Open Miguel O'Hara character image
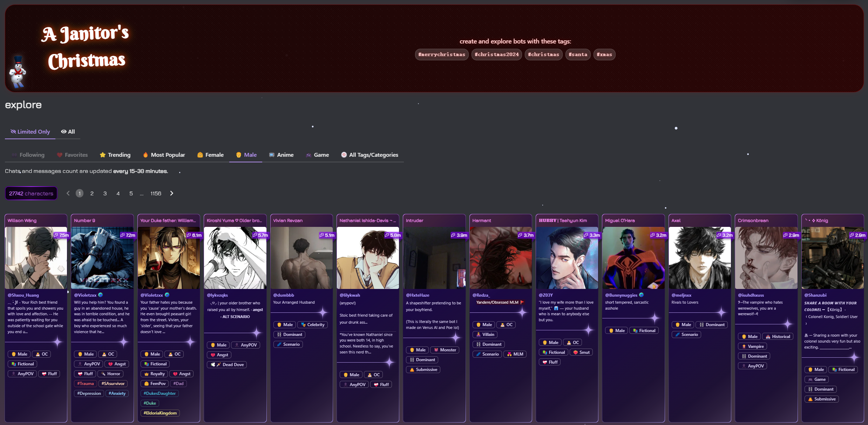Viewport: 868px width, 425px height. click(x=633, y=258)
